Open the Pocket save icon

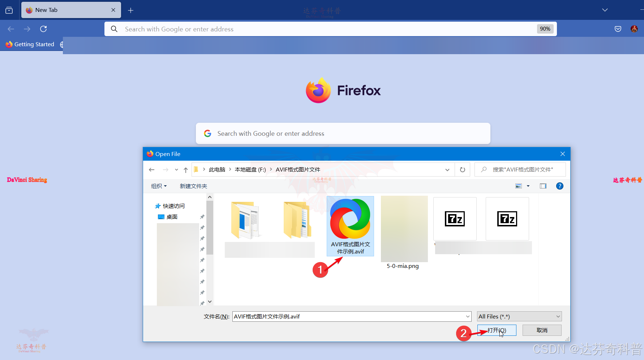618,29
